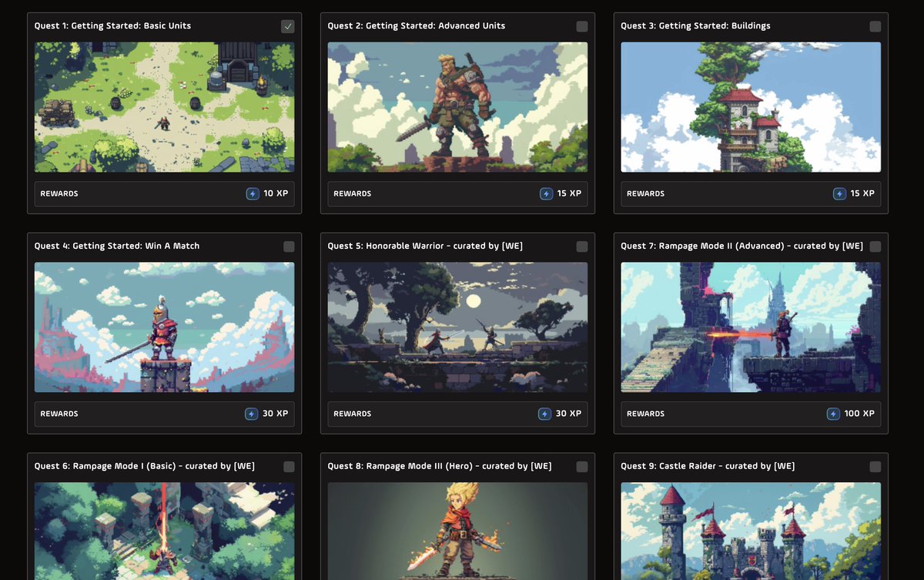Check the Quest 3 Buildings checkbox
The image size is (924, 580).
(x=875, y=26)
